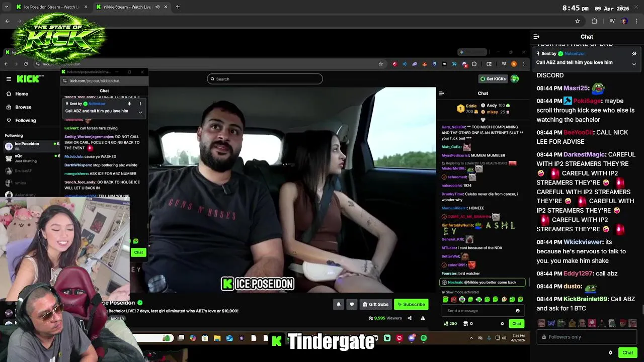644x362 pixels.
Task: Open the xQc channel in the Following list
Action: pos(30,158)
